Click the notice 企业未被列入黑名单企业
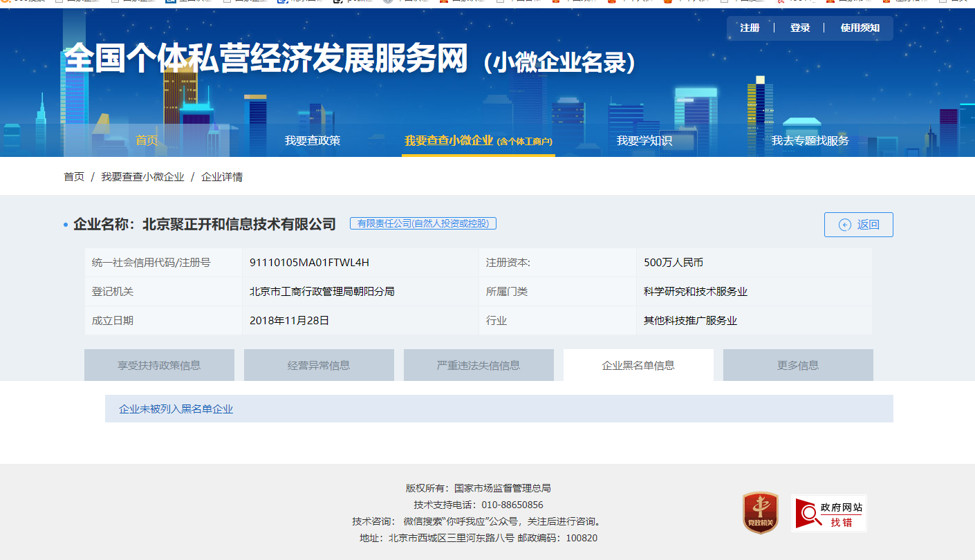 pyautogui.click(x=176, y=409)
